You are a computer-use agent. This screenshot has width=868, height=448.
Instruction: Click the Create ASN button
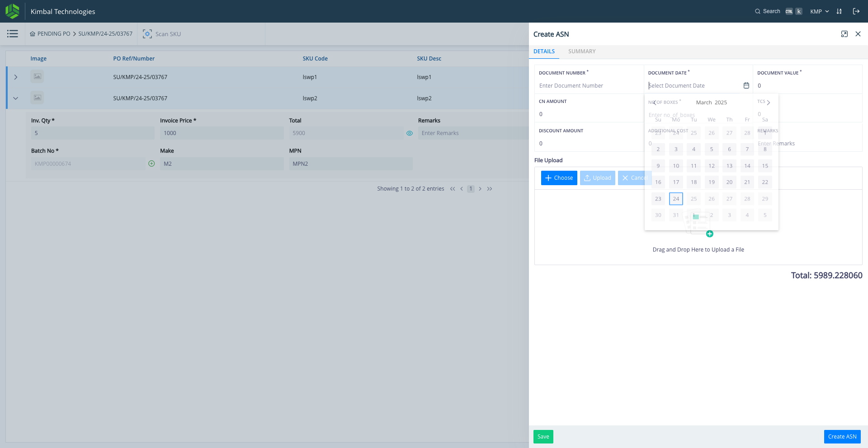[842, 437]
